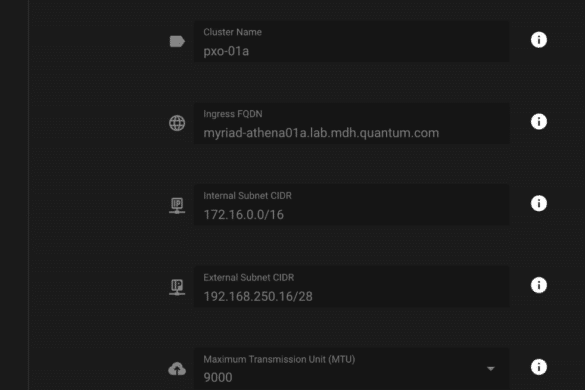This screenshot has width=585, height=390.
Task: Open the info icon for Maximum Transmission Unit
Action: point(539,367)
